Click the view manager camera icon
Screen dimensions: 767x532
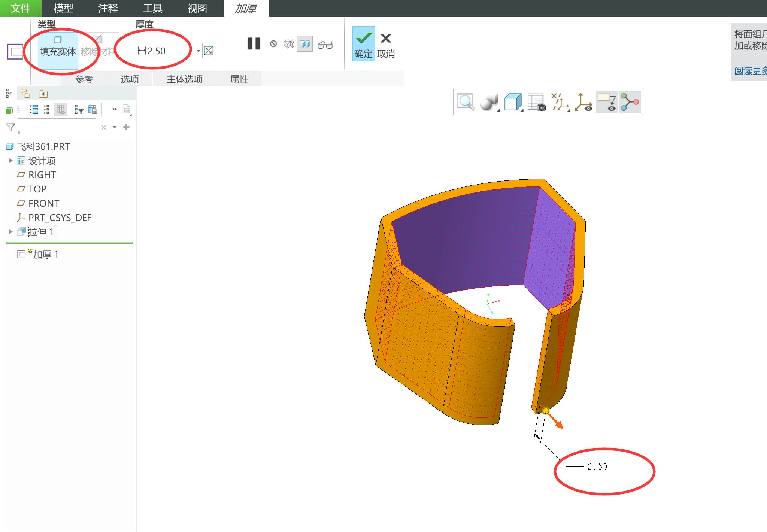click(536, 102)
